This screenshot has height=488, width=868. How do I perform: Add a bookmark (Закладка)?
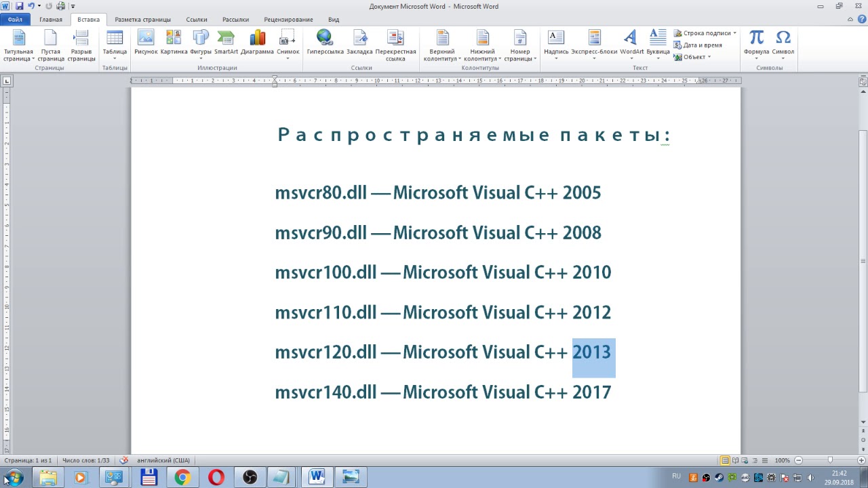(359, 43)
